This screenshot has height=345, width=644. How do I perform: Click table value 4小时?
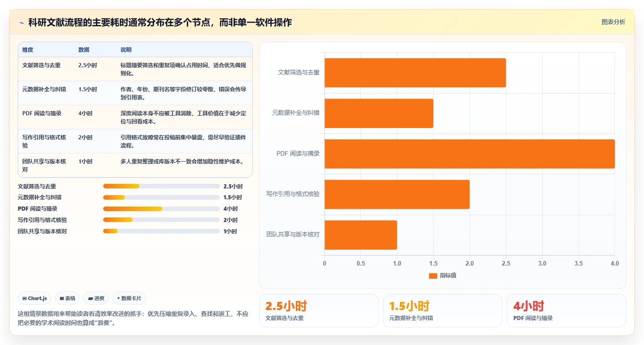[85, 113]
